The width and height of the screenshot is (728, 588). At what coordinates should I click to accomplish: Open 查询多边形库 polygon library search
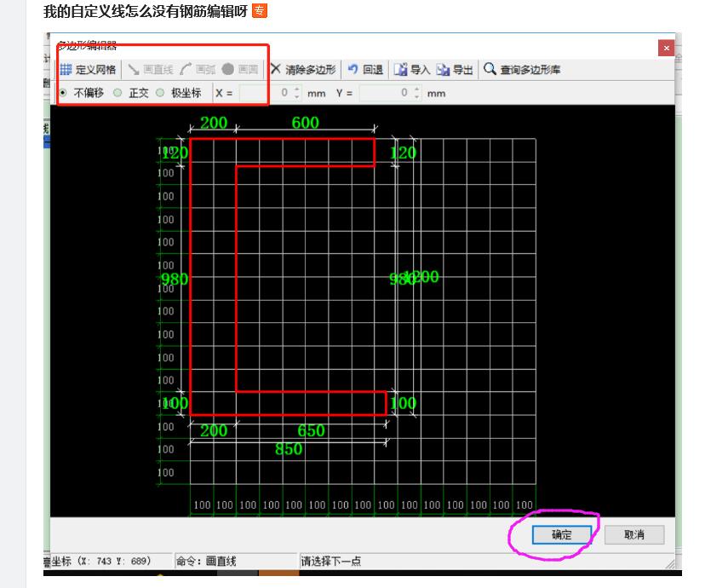click(x=522, y=70)
